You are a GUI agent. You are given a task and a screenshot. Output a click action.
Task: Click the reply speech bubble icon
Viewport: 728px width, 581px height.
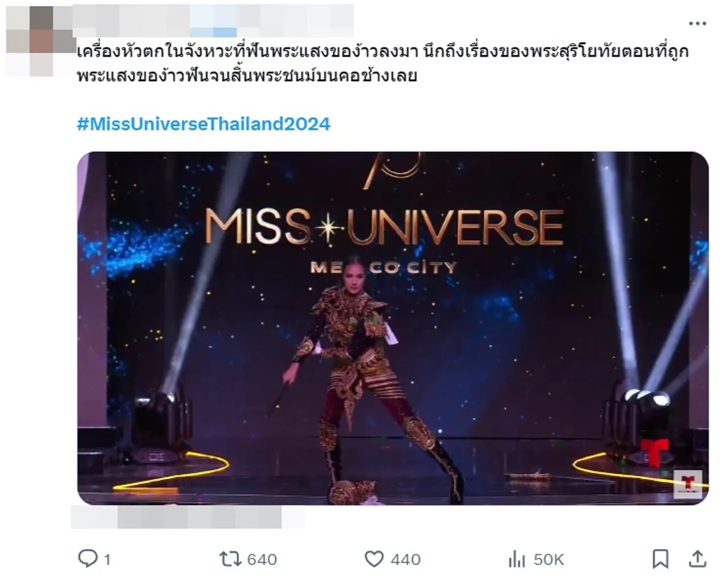coord(87,559)
